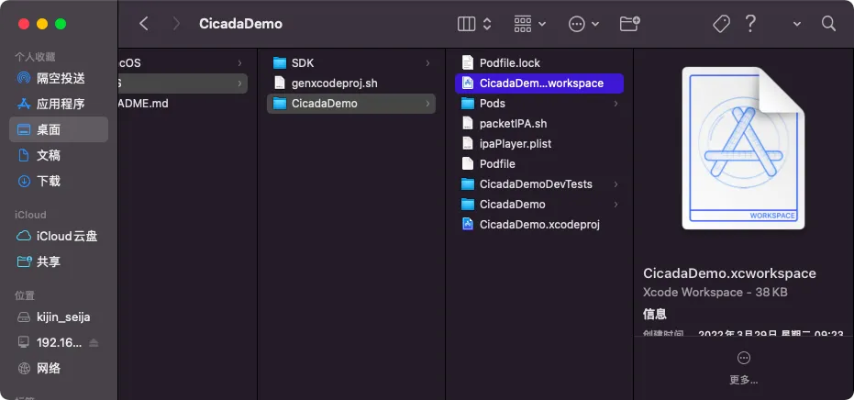Select Desktop (桌面) in sidebar
854x400 pixels.
tap(48, 129)
